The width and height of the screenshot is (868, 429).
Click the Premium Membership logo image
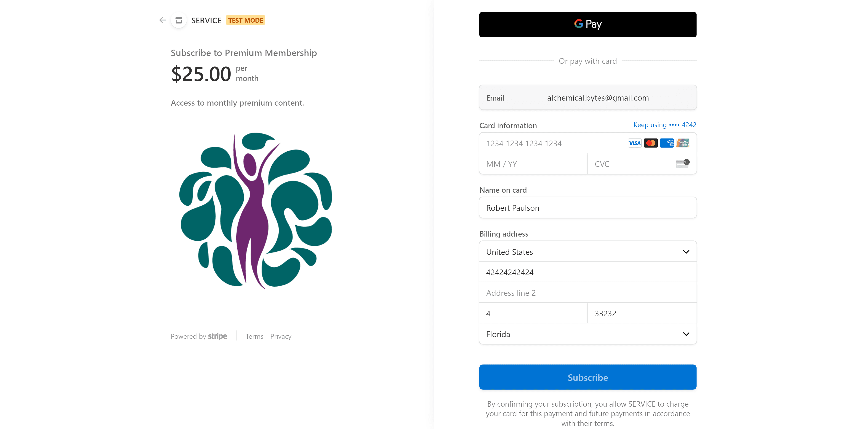[x=255, y=210]
